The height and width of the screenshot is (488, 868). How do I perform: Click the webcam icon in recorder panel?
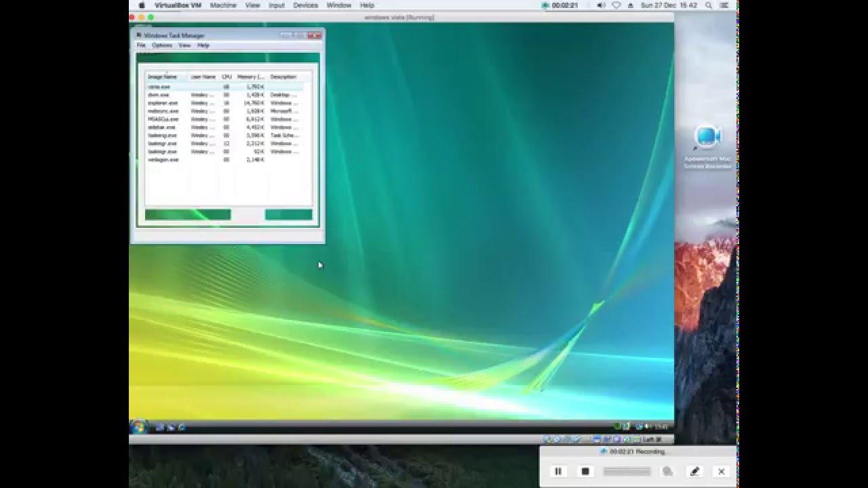[x=667, y=471]
